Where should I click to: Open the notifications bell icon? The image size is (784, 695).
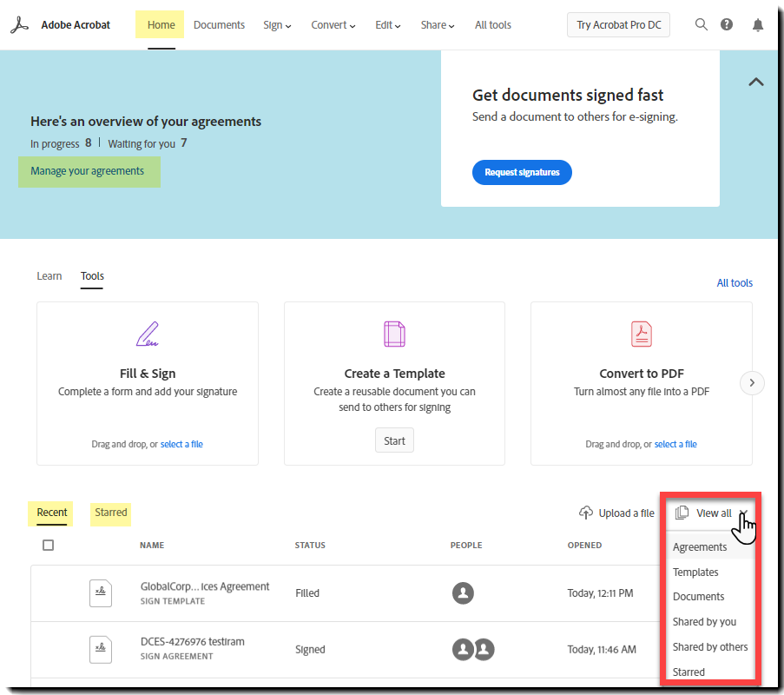(757, 24)
